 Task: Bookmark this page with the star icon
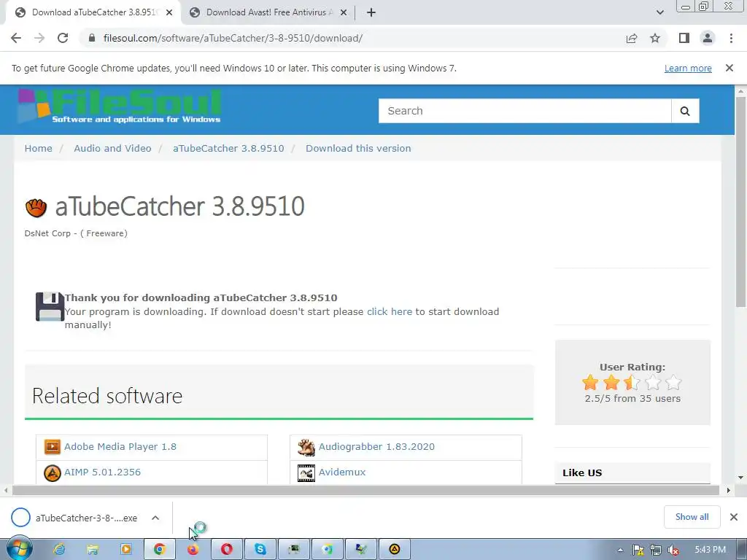pos(655,38)
